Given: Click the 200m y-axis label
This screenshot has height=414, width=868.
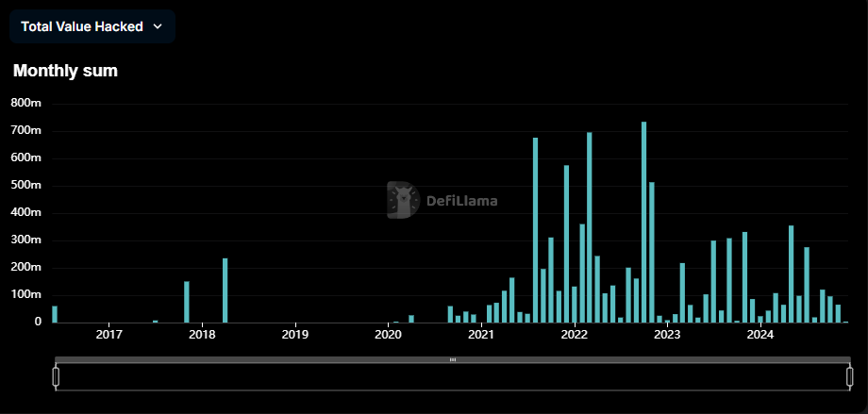Looking at the screenshot, I should point(26,267).
